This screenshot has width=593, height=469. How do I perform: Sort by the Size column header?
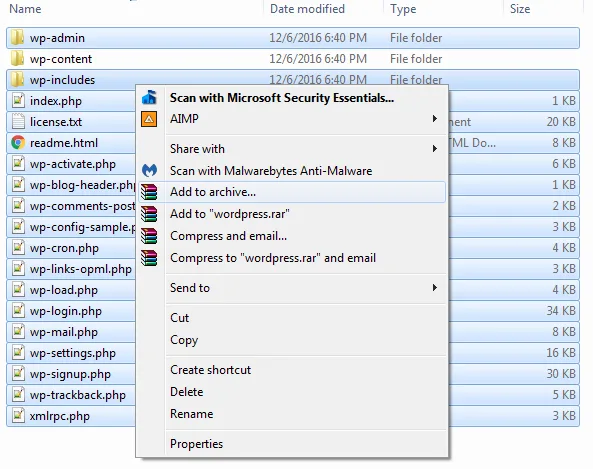[520, 9]
